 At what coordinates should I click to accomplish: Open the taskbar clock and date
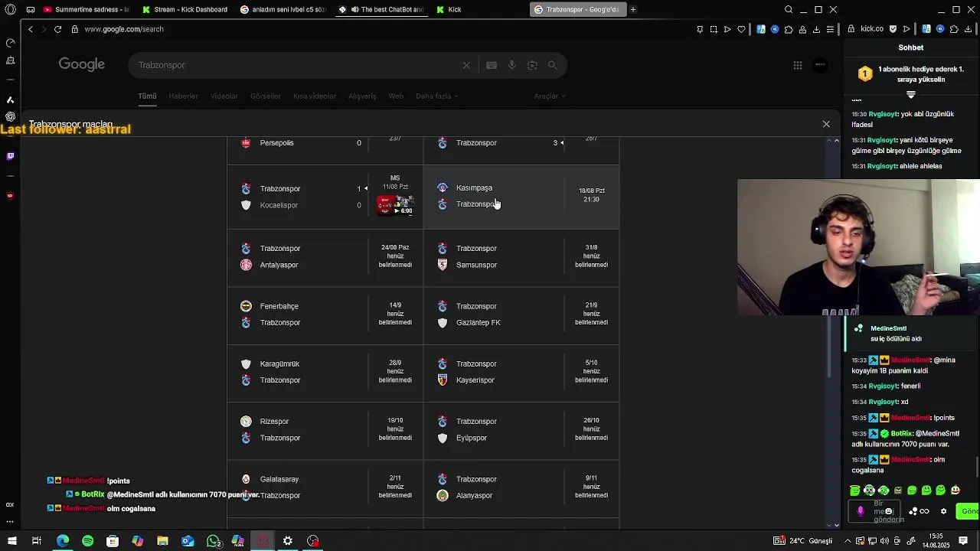pyautogui.click(x=936, y=541)
